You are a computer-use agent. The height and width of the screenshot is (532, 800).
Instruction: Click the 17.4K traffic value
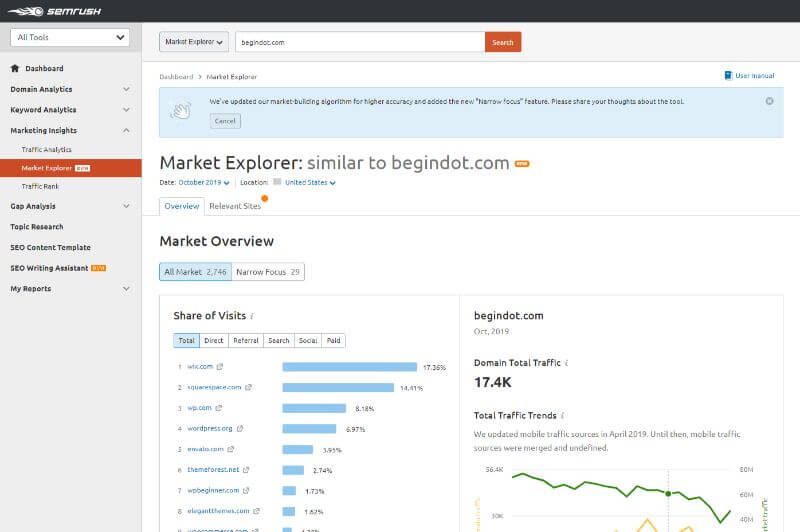[492, 383]
